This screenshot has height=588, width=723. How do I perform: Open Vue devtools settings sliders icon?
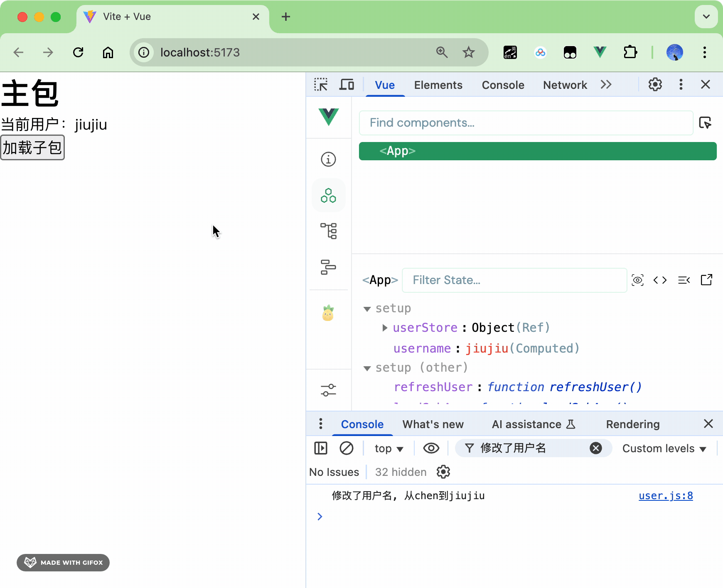[x=328, y=390]
